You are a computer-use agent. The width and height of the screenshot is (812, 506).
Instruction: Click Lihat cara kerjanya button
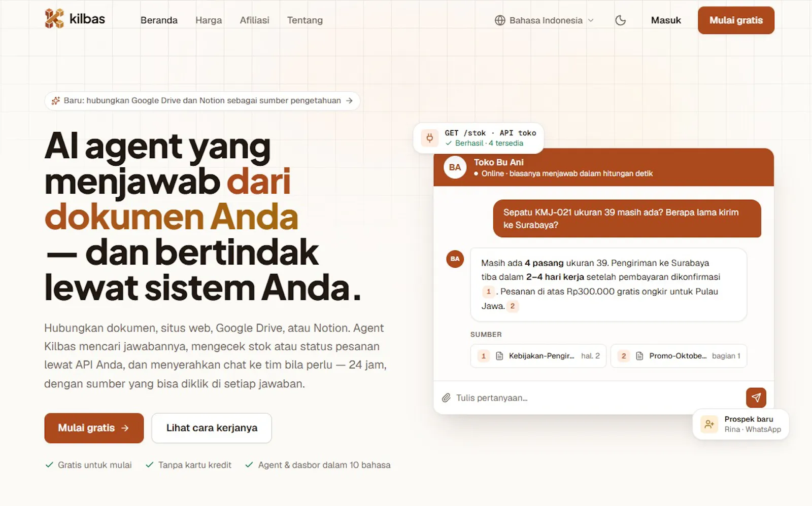coord(212,428)
